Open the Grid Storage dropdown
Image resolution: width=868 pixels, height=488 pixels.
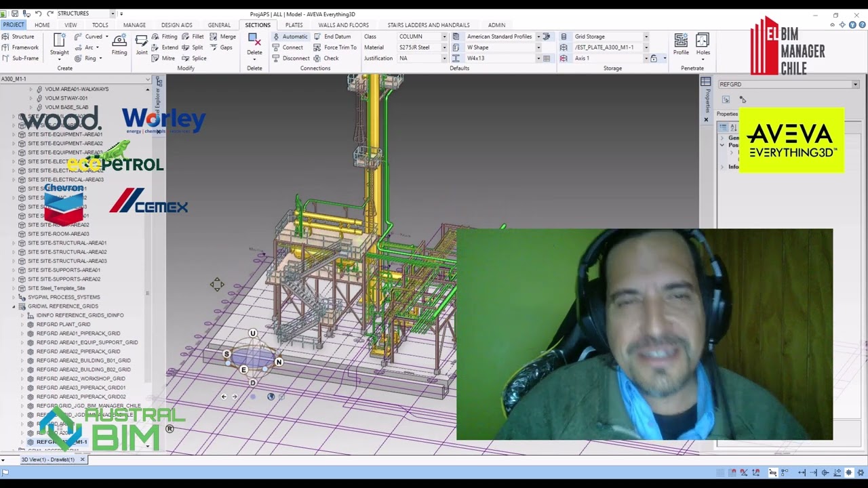point(646,37)
